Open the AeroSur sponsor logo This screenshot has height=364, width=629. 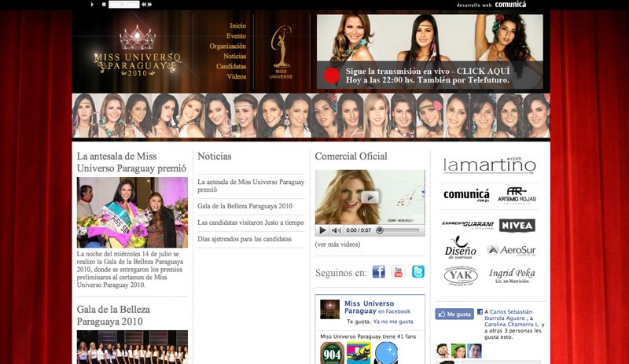pos(512,250)
